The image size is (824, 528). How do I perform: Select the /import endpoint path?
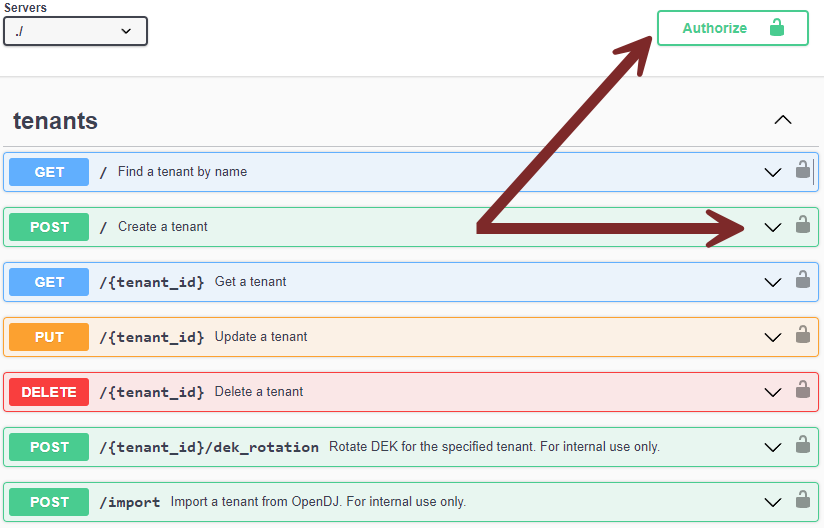[130, 502]
